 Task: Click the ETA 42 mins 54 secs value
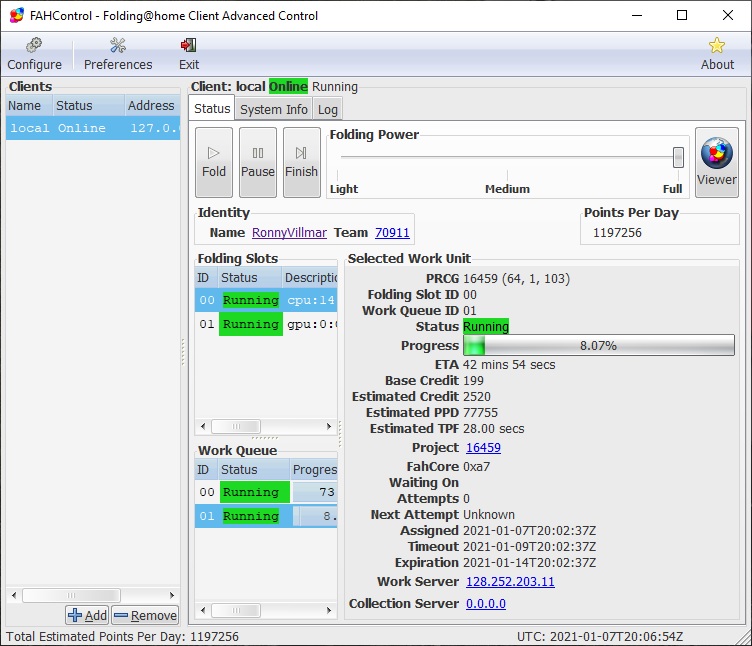click(509, 364)
